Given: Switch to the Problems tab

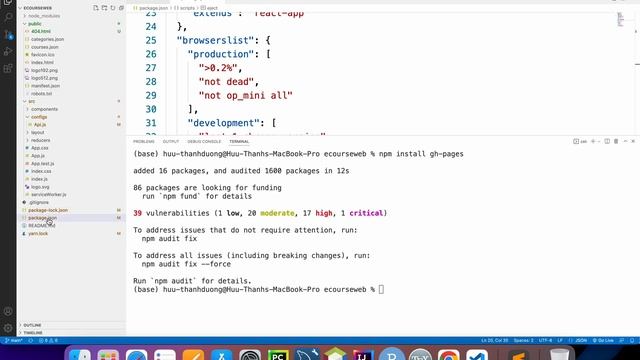Looking at the screenshot, I should coord(144,141).
